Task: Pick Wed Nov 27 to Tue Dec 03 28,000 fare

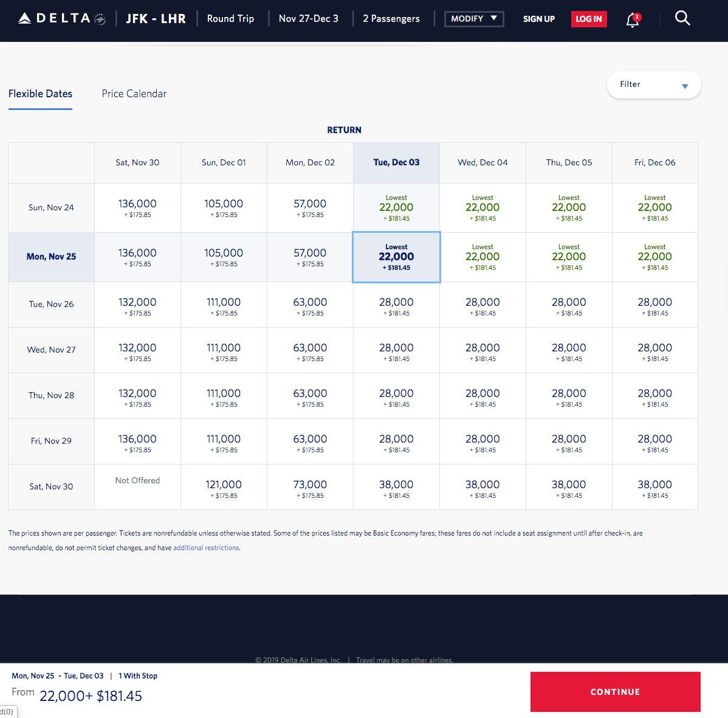Action: tap(396, 350)
